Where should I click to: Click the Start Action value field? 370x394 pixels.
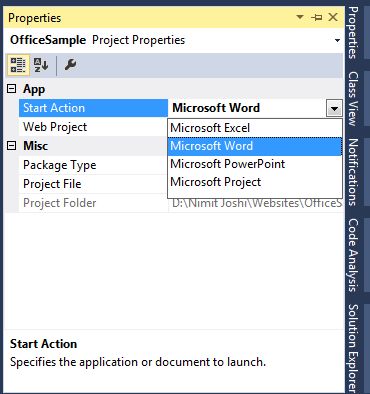click(247, 108)
